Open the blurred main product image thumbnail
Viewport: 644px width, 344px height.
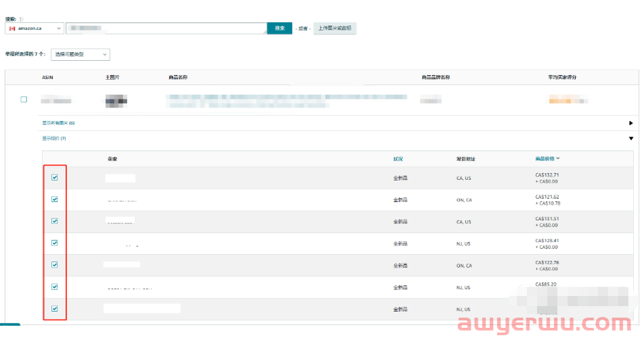pyautogui.click(x=116, y=101)
